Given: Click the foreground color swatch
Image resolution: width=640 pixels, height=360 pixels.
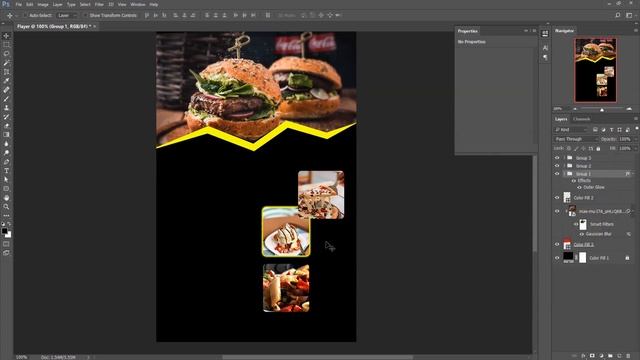Looking at the screenshot, I should click(4, 231).
